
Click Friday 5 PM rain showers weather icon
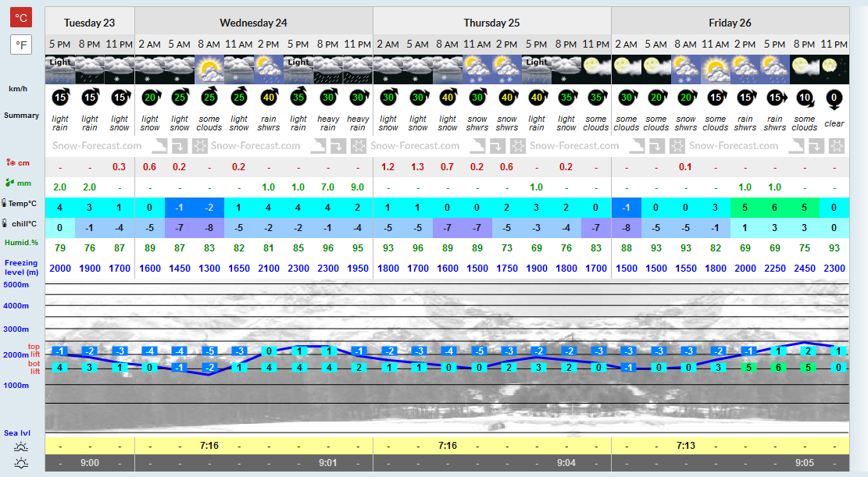point(774,69)
